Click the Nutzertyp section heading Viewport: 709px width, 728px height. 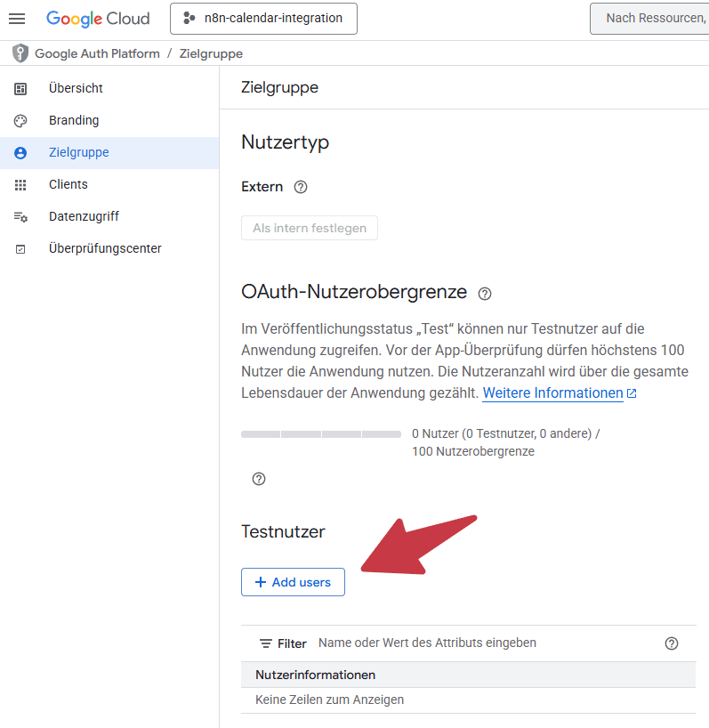[x=285, y=142]
